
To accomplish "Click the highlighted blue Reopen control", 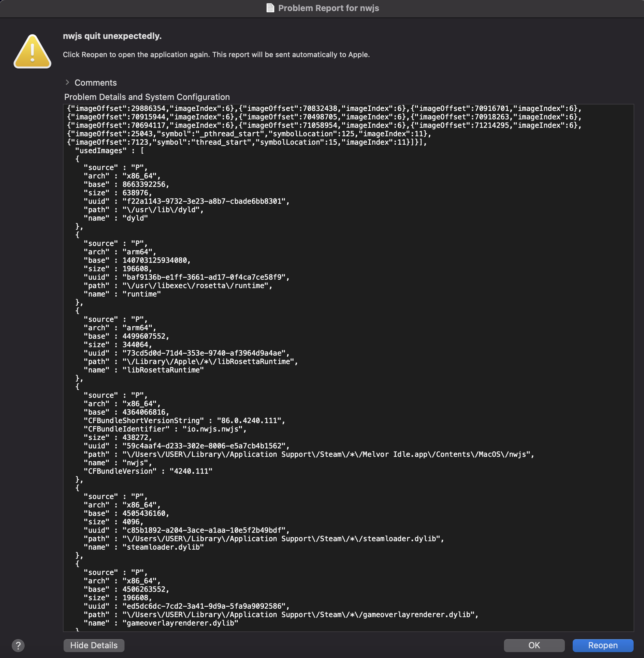I will pyautogui.click(x=603, y=645).
